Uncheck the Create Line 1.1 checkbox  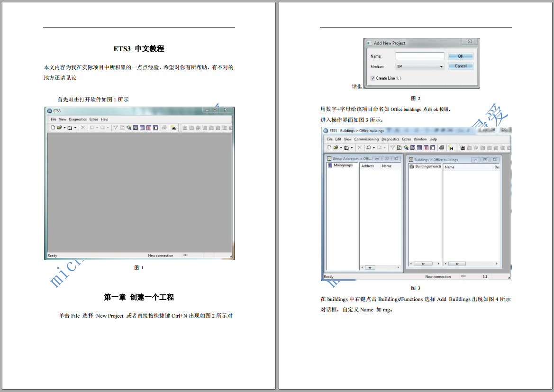[x=373, y=78]
